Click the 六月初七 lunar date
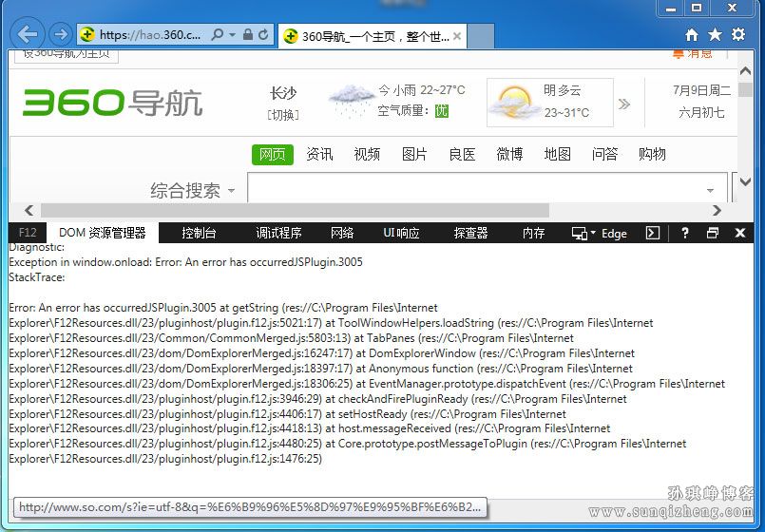Viewport: 765px width, 532px height. (x=701, y=113)
